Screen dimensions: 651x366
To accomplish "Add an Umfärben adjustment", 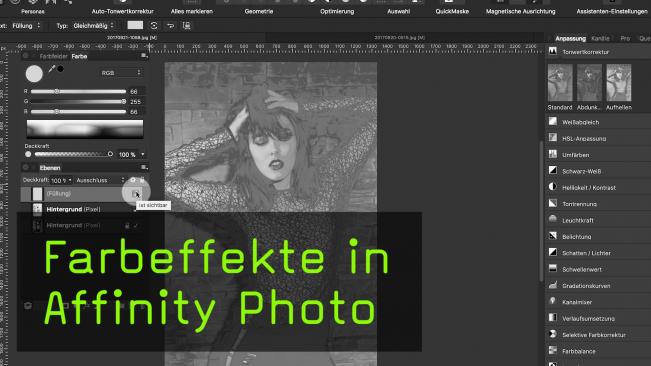I will pyautogui.click(x=598, y=155).
